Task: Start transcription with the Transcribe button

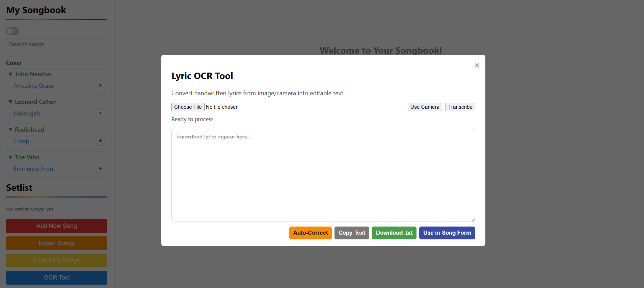Action: tap(460, 107)
